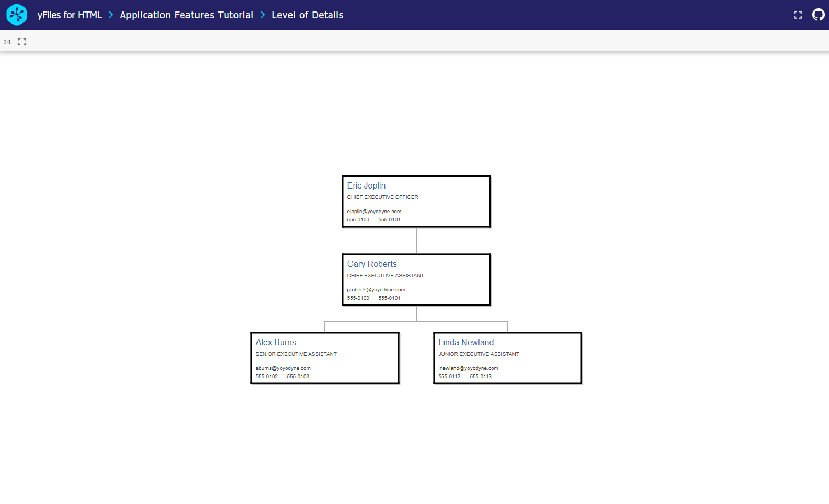The height and width of the screenshot is (504, 829).
Task: Select the Eric Joplin name label
Action: [x=366, y=186]
